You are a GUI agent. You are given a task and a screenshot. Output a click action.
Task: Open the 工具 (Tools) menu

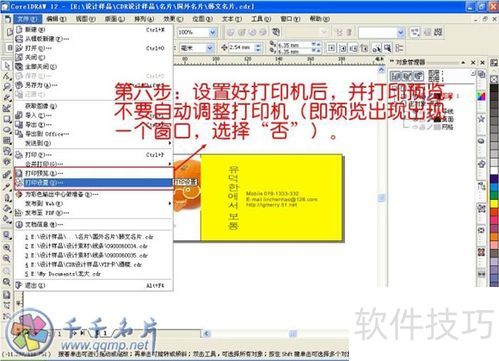click(x=261, y=19)
